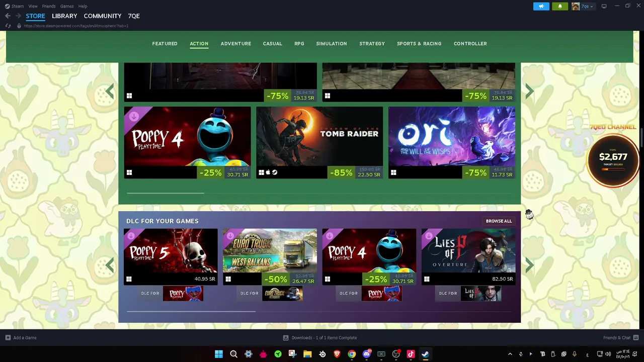Open OBS Studio from the taskbar
The height and width of the screenshot is (362, 644).
click(396, 354)
